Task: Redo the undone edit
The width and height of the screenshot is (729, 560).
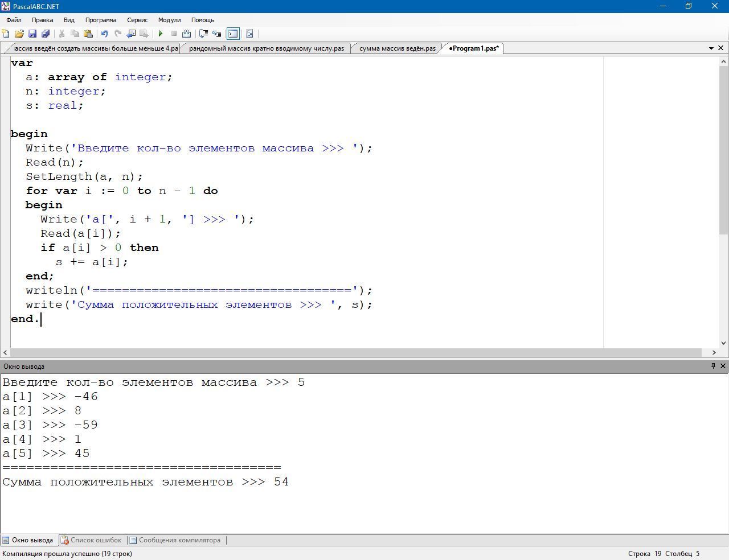Action: [118, 34]
